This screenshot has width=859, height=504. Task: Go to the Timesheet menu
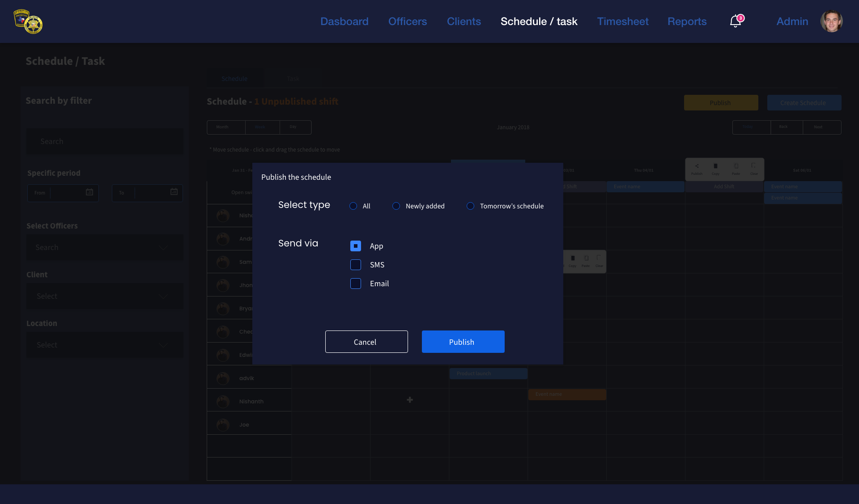pos(622,21)
